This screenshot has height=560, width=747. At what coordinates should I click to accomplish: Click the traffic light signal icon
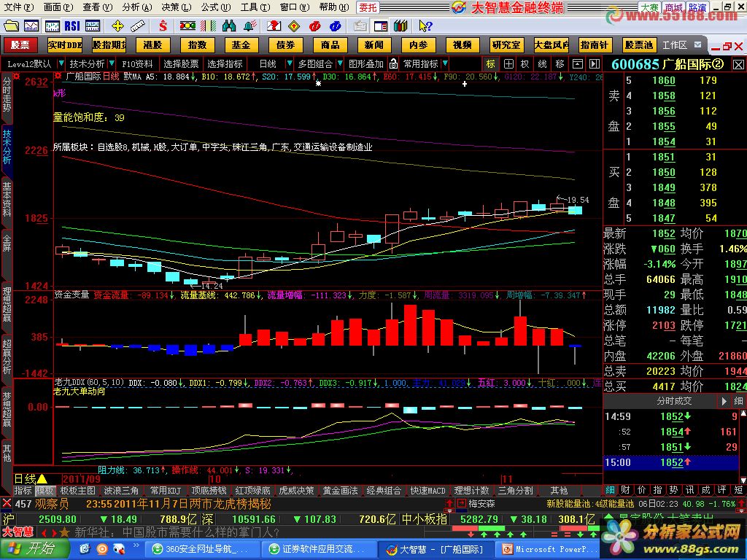(x=187, y=26)
